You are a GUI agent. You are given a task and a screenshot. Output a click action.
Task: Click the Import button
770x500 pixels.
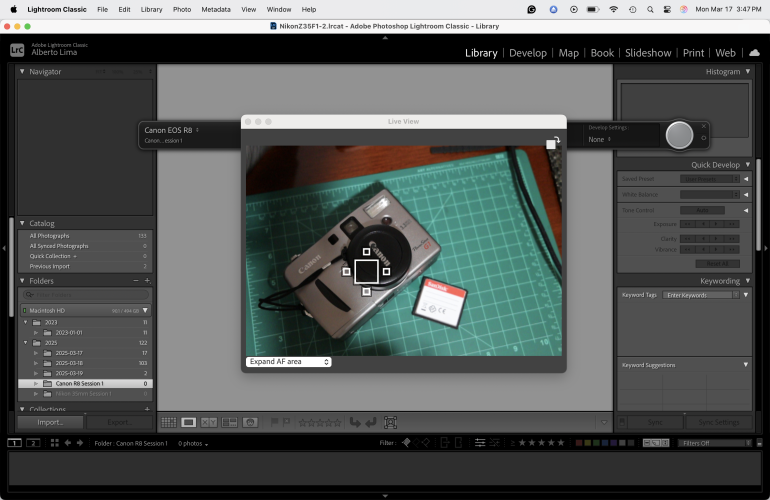pyautogui.click(x=50, y=422)
